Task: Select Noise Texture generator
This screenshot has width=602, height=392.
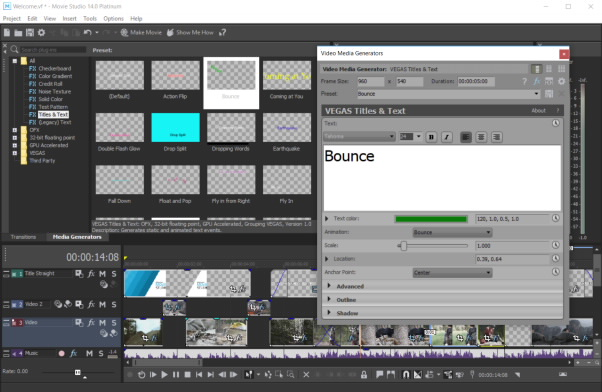Action: pos(55,91)
